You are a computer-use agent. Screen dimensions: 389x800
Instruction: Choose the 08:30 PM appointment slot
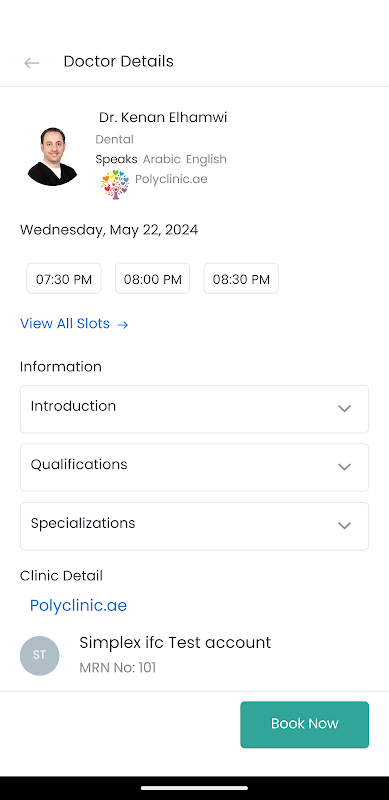(x=241, y=279)
